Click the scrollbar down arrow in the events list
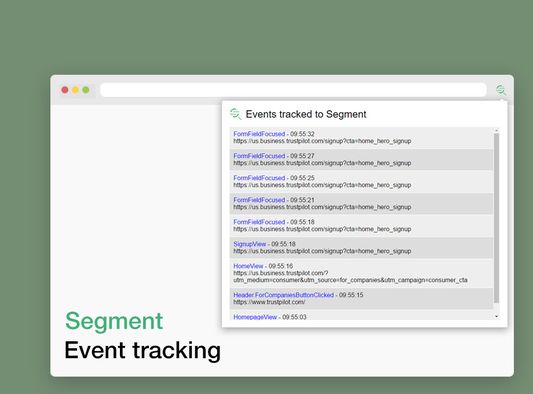This screenshot has height=394, width=533. 496,316
